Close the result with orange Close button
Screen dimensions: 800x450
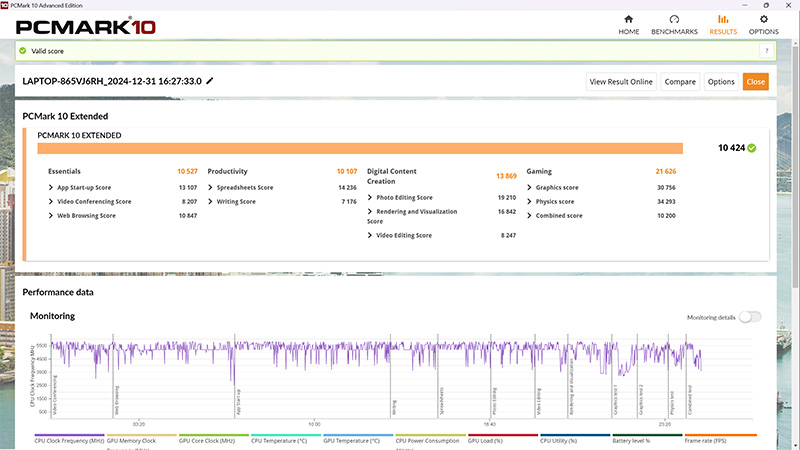point(756,82)
